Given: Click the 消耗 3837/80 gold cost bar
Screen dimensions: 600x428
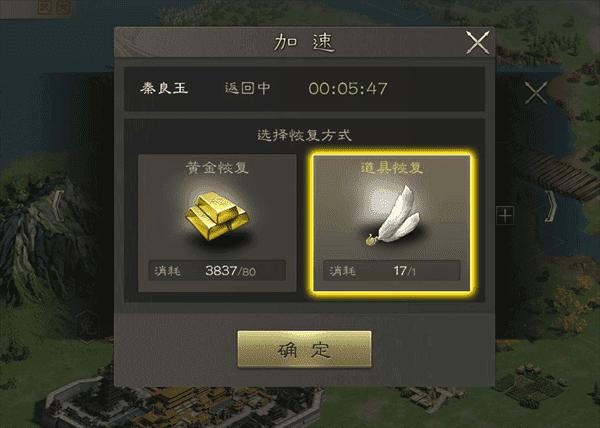Looking at the screenshot, I should 217,271.
